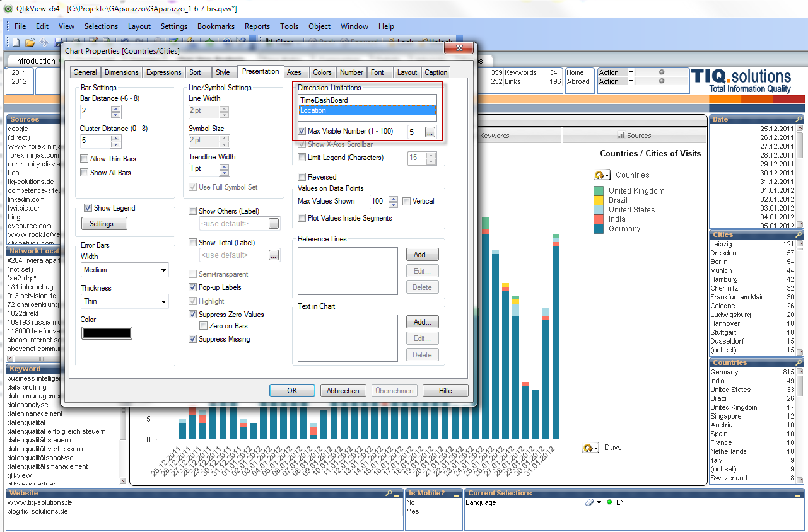Uncheck Show Legend

(x=88, y=208)
